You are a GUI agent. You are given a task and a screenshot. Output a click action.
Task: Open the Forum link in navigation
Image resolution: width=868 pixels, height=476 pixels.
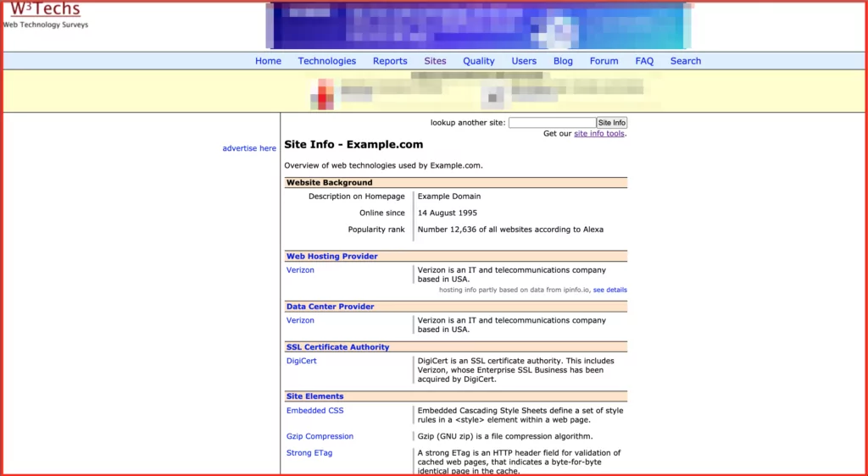[x=604, y=61]
